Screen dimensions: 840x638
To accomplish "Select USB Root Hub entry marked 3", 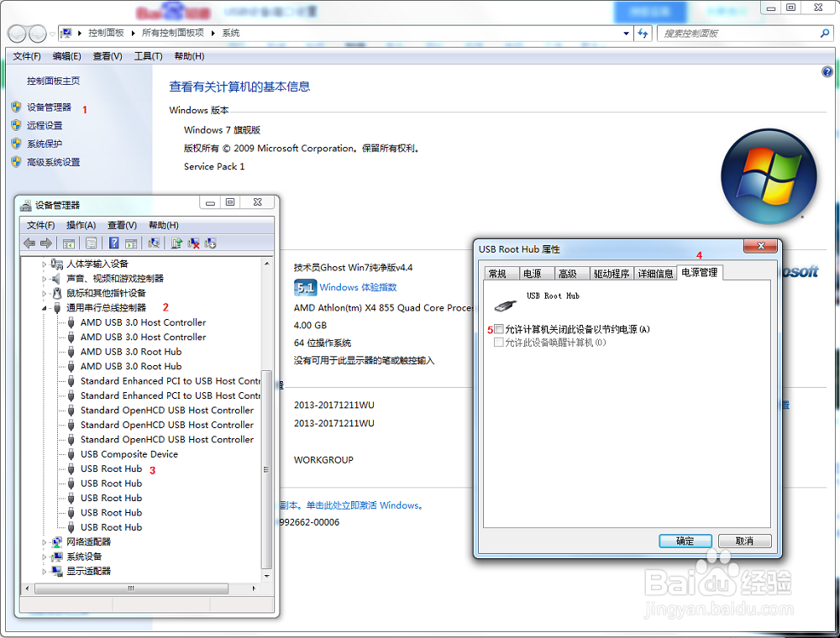I will [112, 469].
